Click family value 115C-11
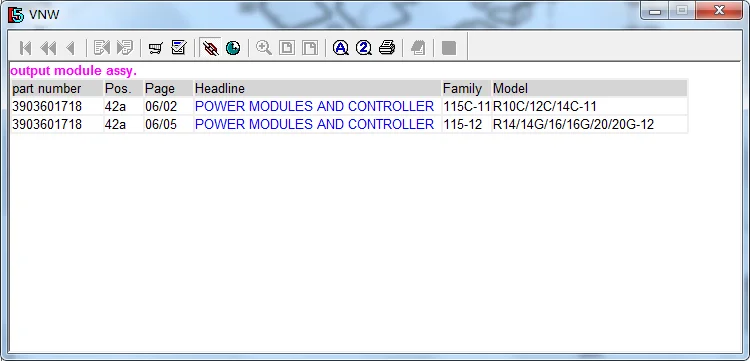The image size is (750, 361). point(467,106)
